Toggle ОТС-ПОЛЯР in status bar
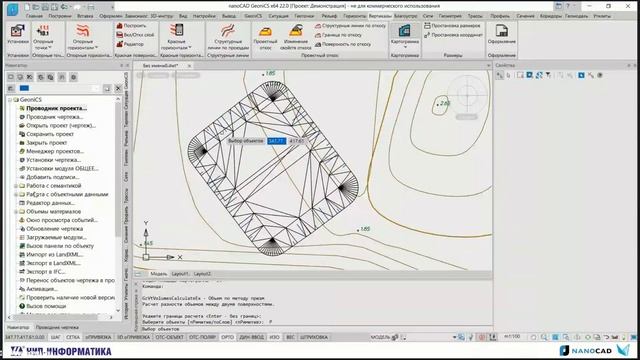Image resolution: width=640 pixels, height=360 pixels. click(202, 337)
